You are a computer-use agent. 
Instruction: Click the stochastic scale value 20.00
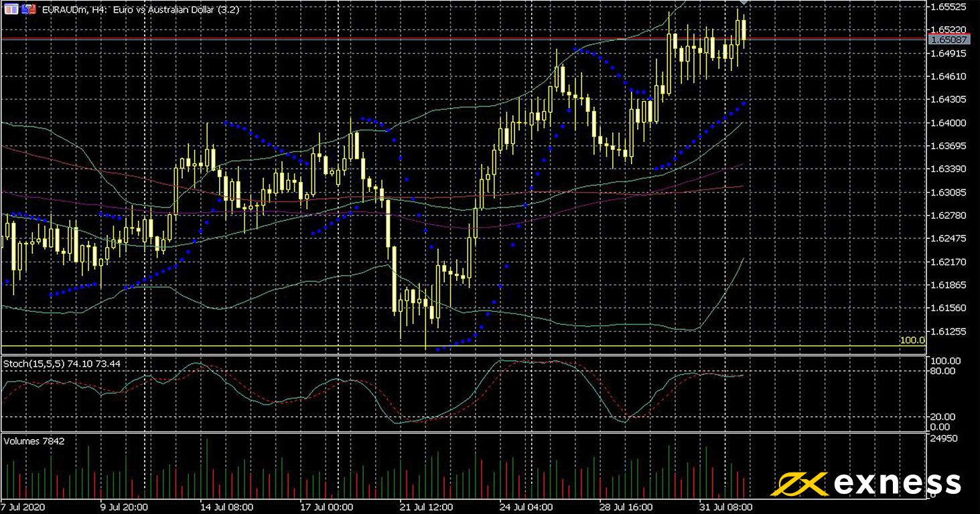(942, 417)
